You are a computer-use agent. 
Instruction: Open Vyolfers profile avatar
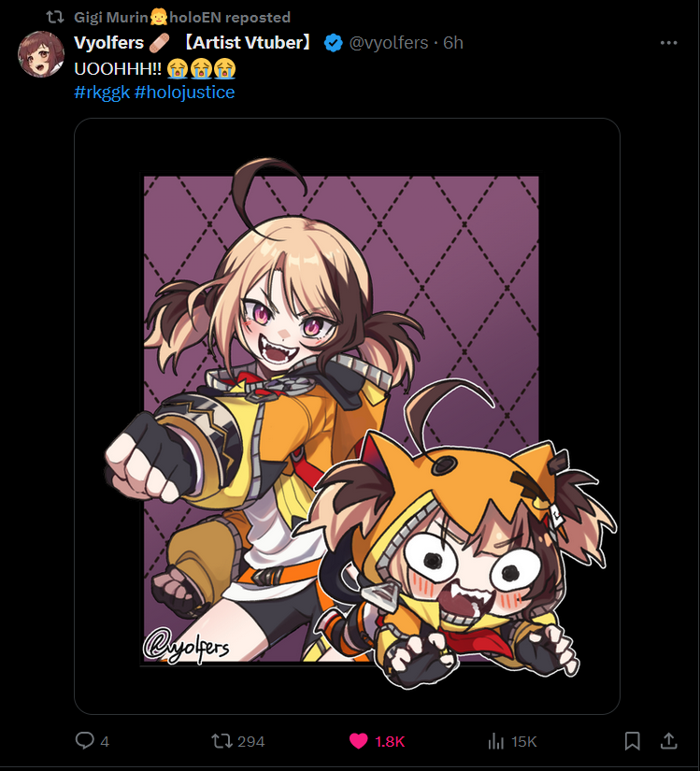[x=41, y=54]
